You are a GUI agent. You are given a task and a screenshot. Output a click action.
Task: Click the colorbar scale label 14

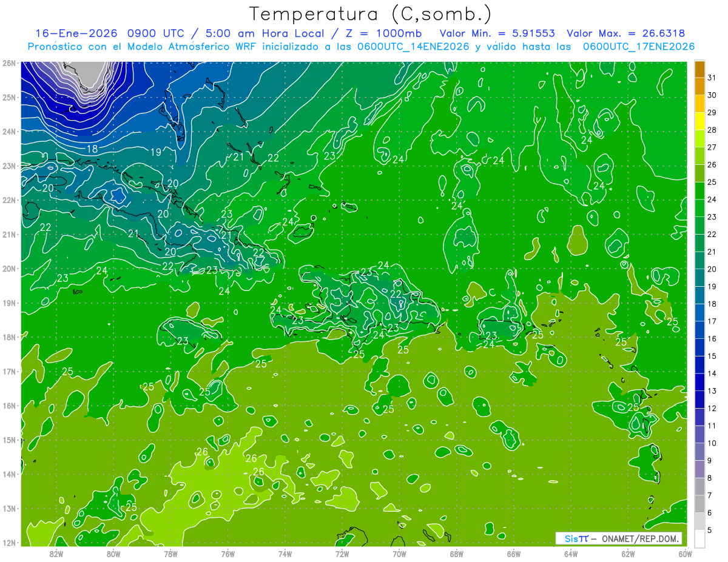pyautogui.click(x=712, y=373)
